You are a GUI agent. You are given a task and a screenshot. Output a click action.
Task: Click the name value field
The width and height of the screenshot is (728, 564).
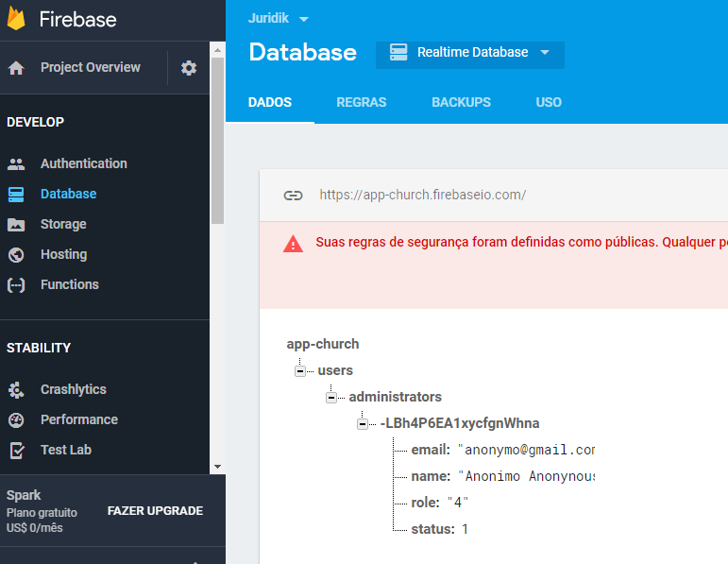click(526, 477)
